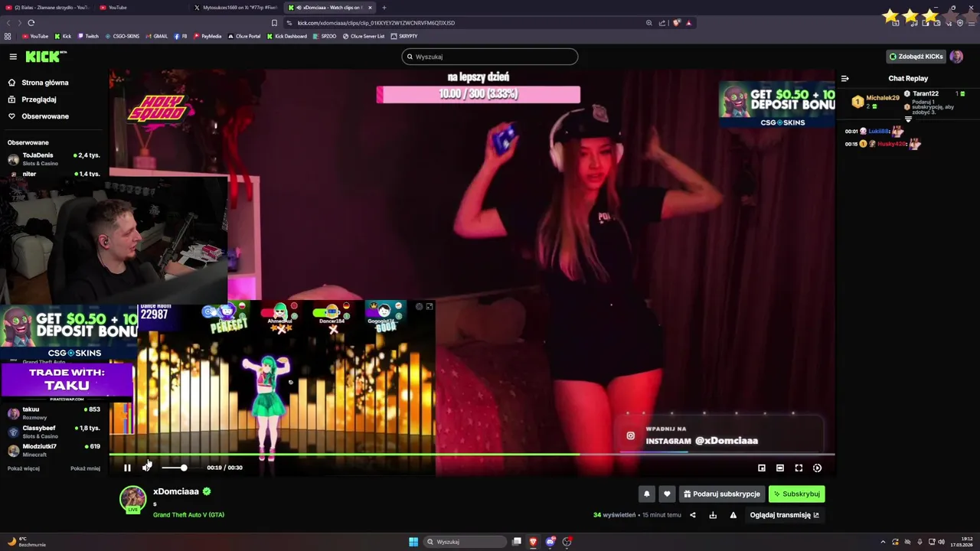
Task: Open the Twitch bookmark
Action: (x=88, y=36)
